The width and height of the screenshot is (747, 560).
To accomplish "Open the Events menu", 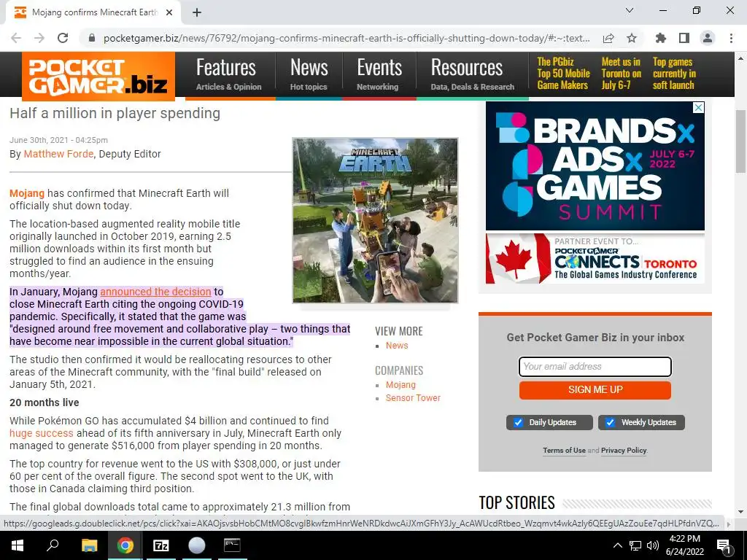I will [379, 74].
